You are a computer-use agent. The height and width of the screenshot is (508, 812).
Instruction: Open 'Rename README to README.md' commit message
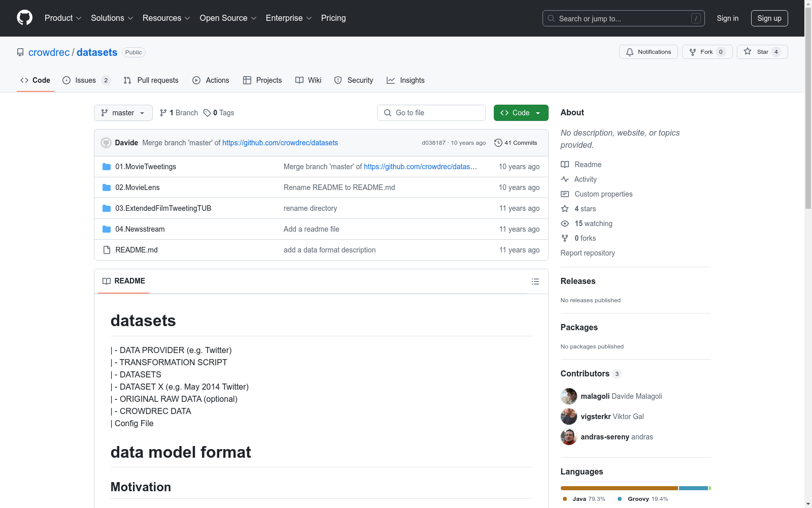pyautogui.click(x=339, y=187)
